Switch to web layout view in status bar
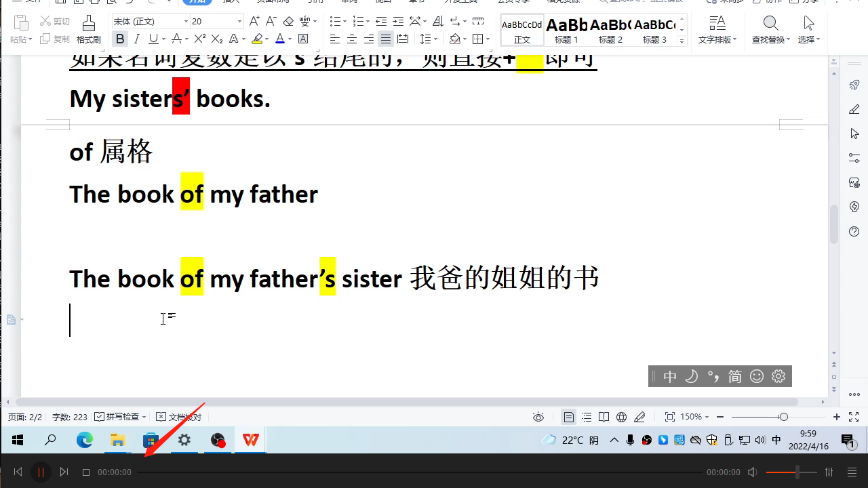 621,417
